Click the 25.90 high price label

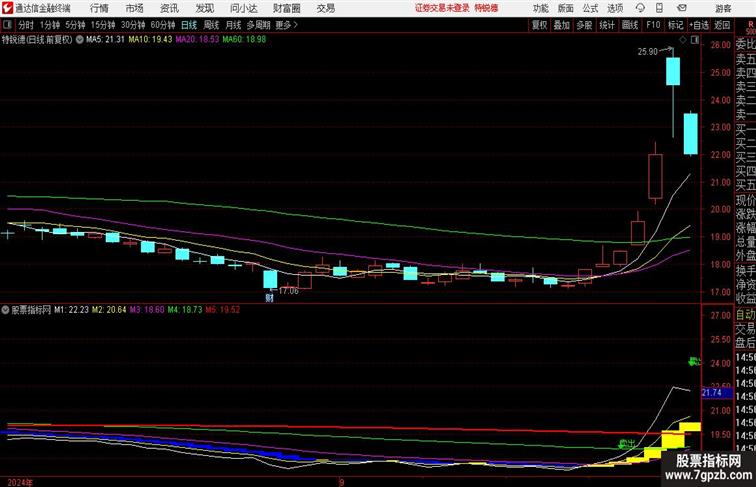648,52
